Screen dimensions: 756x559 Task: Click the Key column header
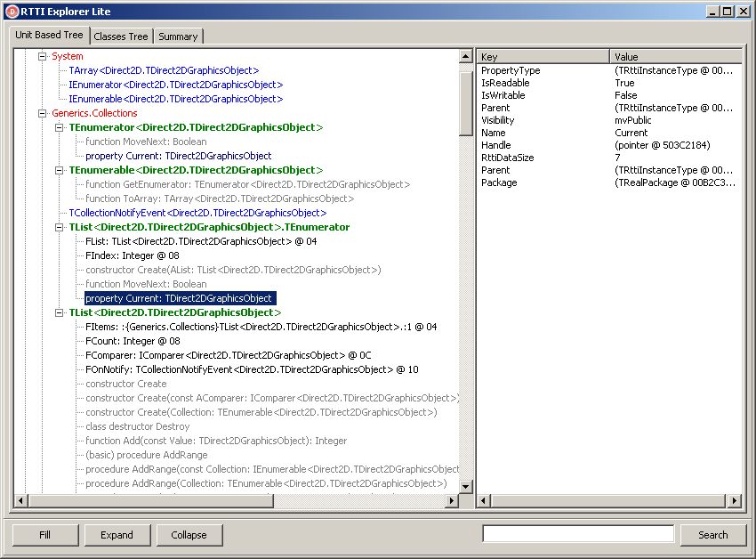click(x=543, y=57)
